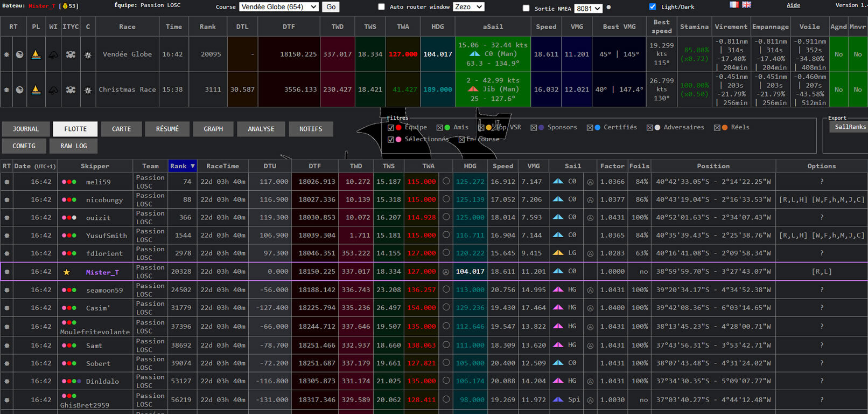
Task: Open the Aide help link
Action: (x=793, y=5)
